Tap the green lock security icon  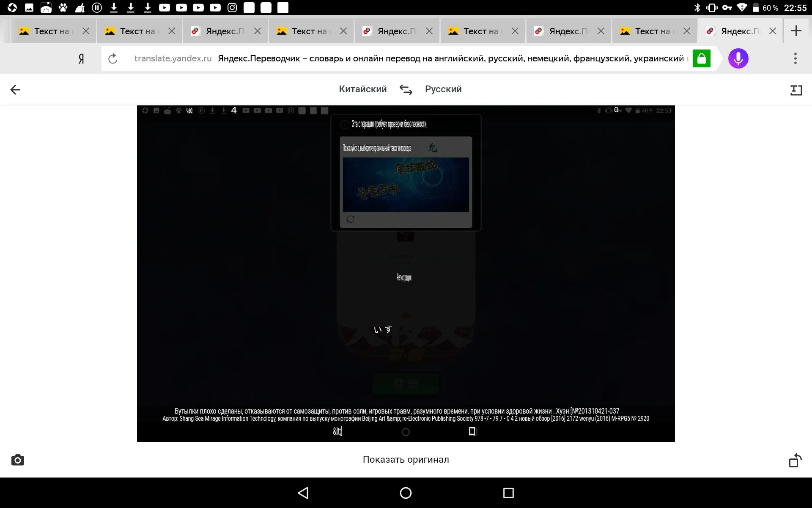(701, 58)
